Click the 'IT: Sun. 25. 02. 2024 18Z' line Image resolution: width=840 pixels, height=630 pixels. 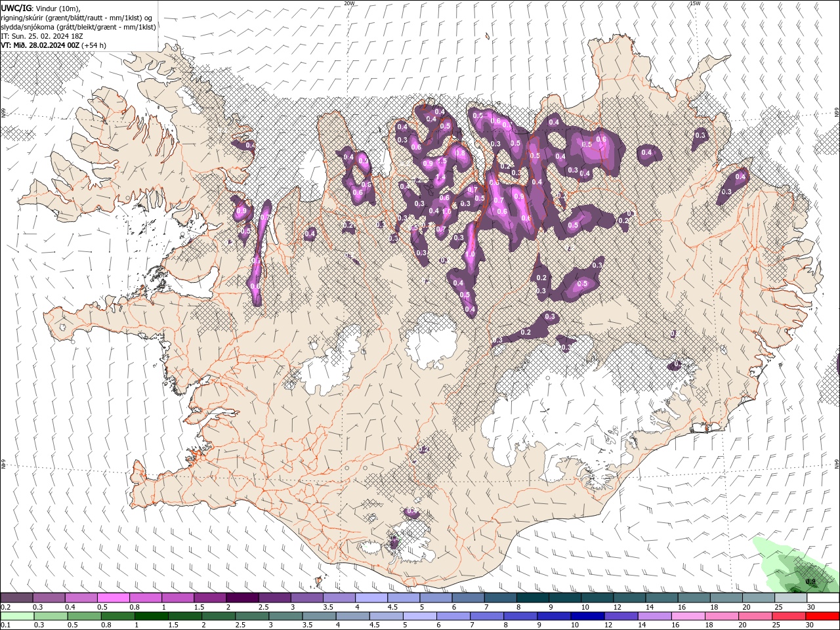43,36
